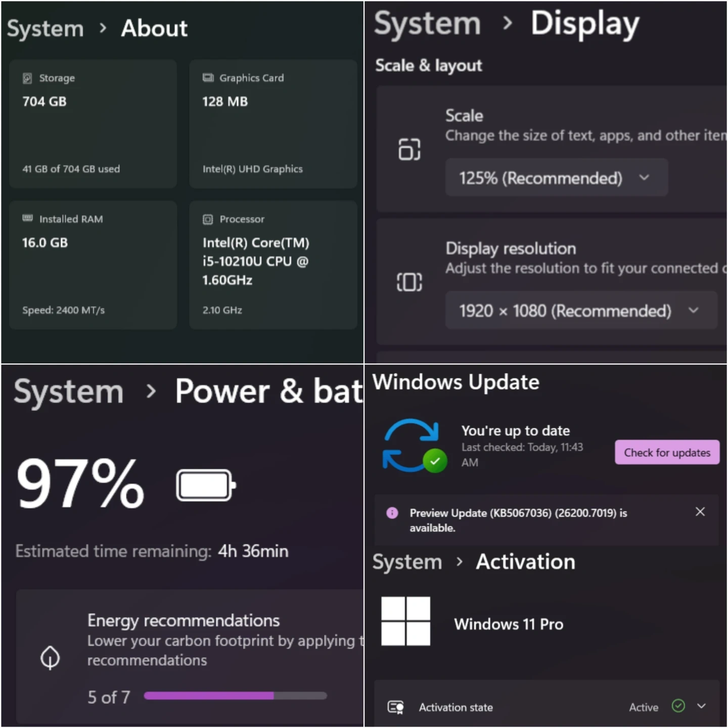Click the Installed RAM icon

pos(27,218)
